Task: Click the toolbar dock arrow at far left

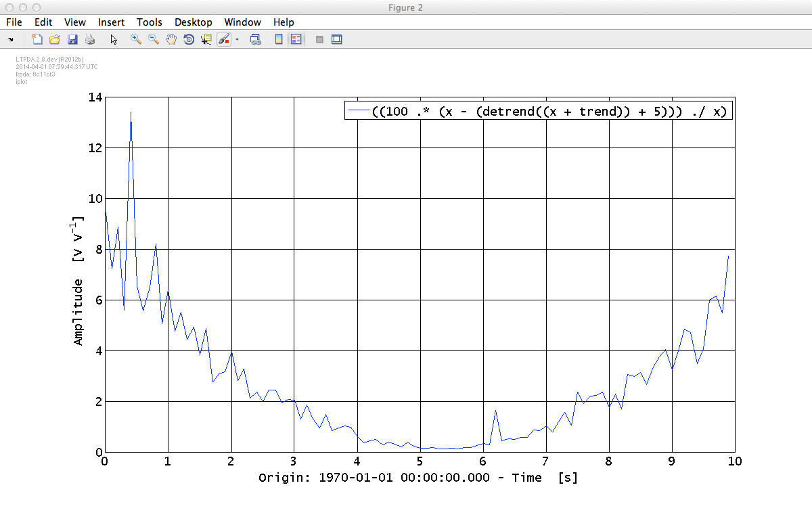Action: tap(10, 40)
